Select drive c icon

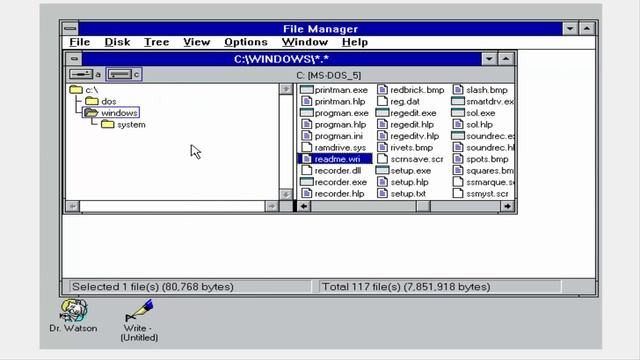[120, 74]
